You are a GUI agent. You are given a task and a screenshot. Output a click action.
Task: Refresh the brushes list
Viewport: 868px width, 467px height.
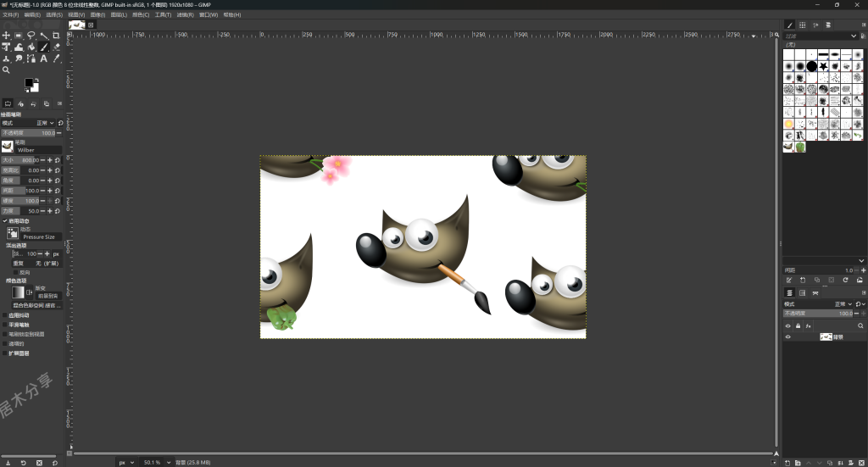(x=845, y=280)
